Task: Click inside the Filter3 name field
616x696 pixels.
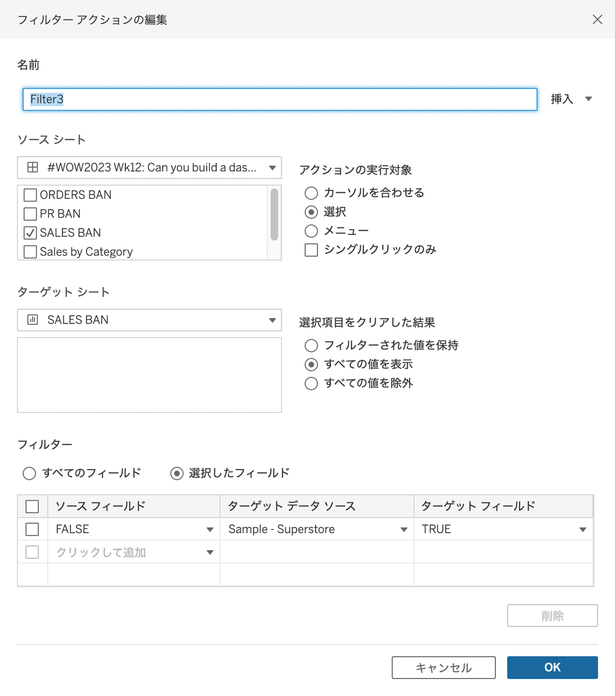Action: coord(205,99)
